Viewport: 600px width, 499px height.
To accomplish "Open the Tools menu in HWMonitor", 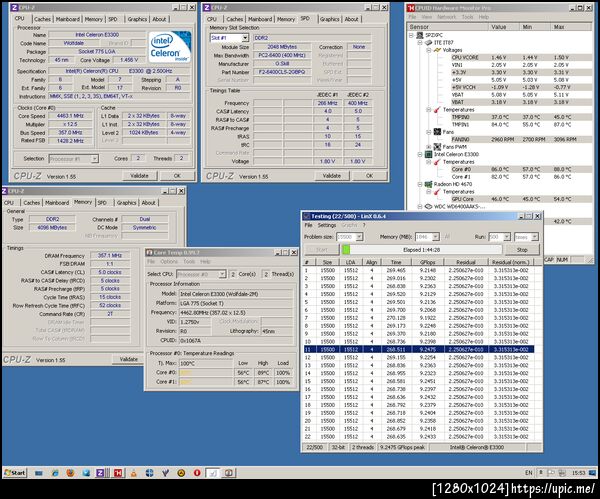I will click(467, 17).
